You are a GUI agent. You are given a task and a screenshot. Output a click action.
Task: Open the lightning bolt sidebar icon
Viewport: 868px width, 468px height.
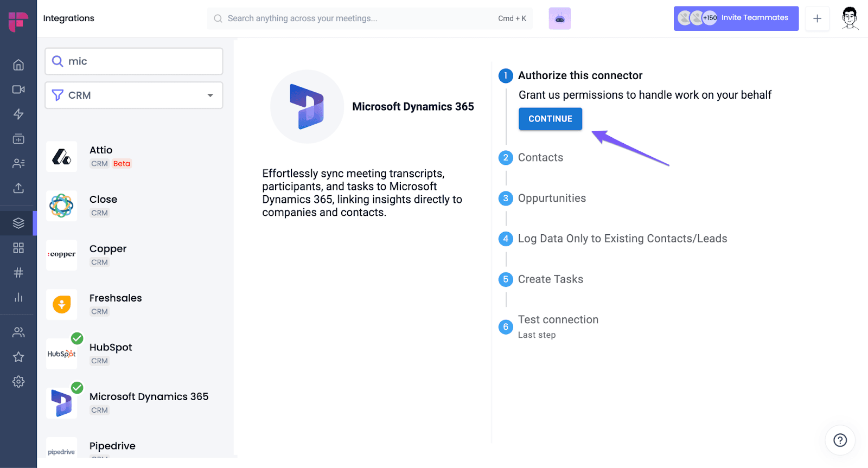18,114
